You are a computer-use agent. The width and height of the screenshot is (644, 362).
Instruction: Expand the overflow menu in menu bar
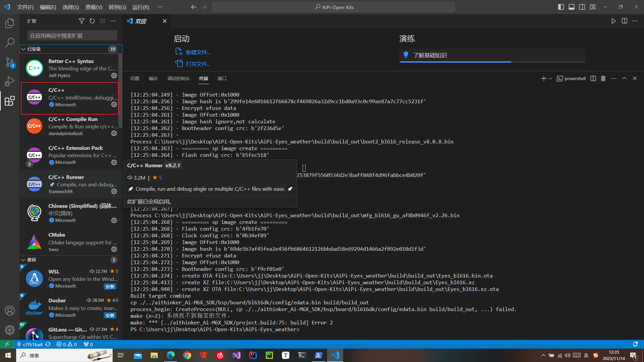[x=160, y=7]
